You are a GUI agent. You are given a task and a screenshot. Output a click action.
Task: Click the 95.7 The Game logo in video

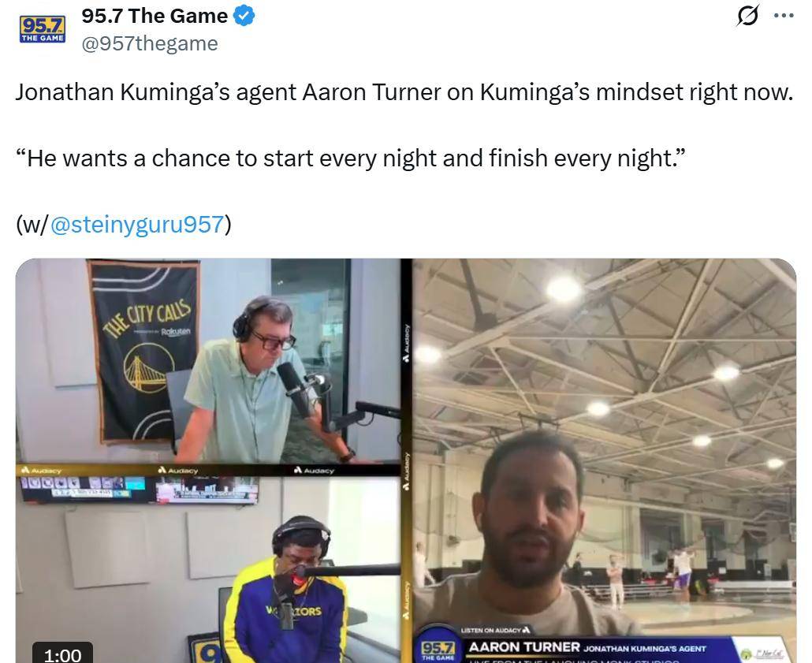438,650
